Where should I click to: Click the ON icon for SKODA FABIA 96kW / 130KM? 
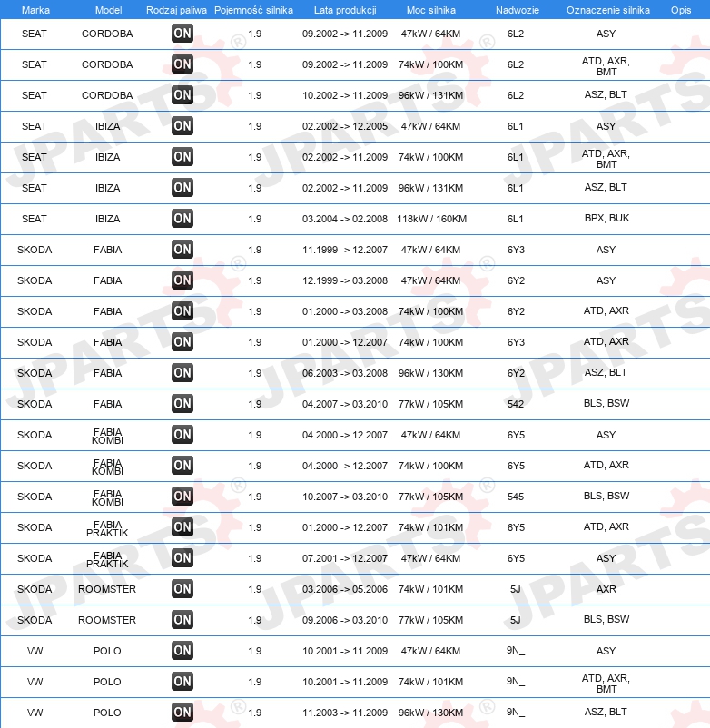182,373
